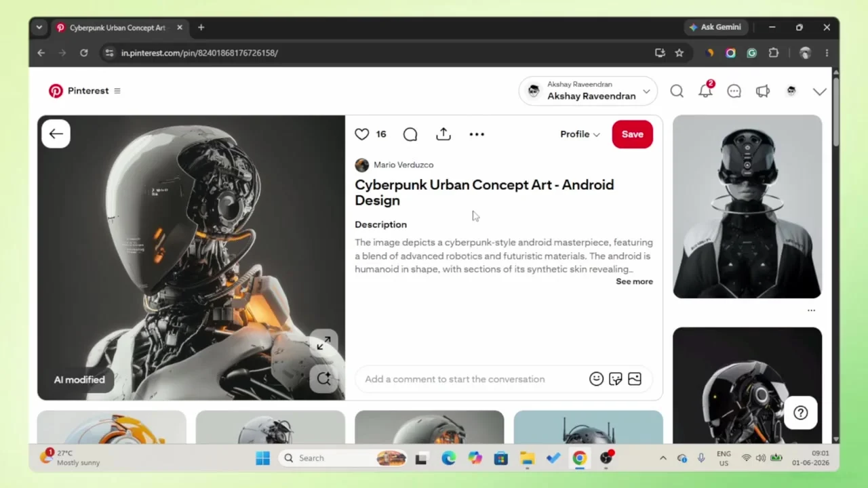Viewport: 868px width, 488px height.
Task: Click See more to expand description
Action: pyautogui.click(x=634, y=281)
